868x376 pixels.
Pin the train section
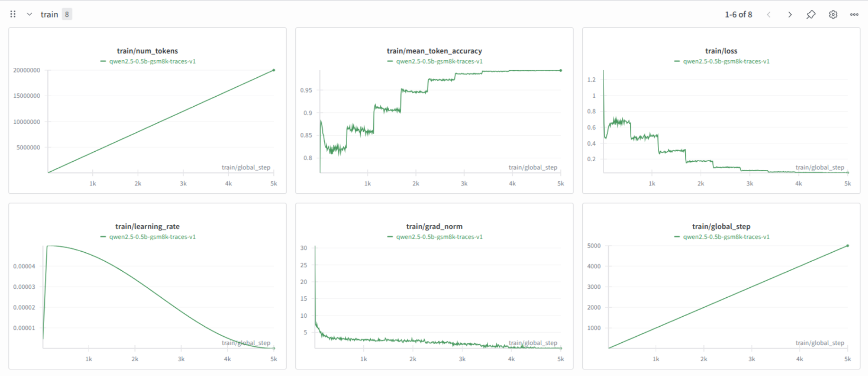point(811,14)
